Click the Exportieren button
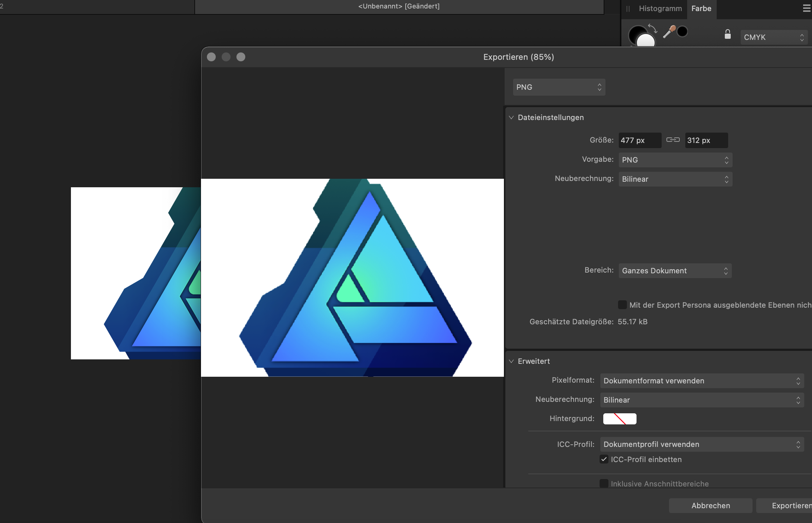Image resolution: width=812 pixels, height=523 pixels. 784,506
